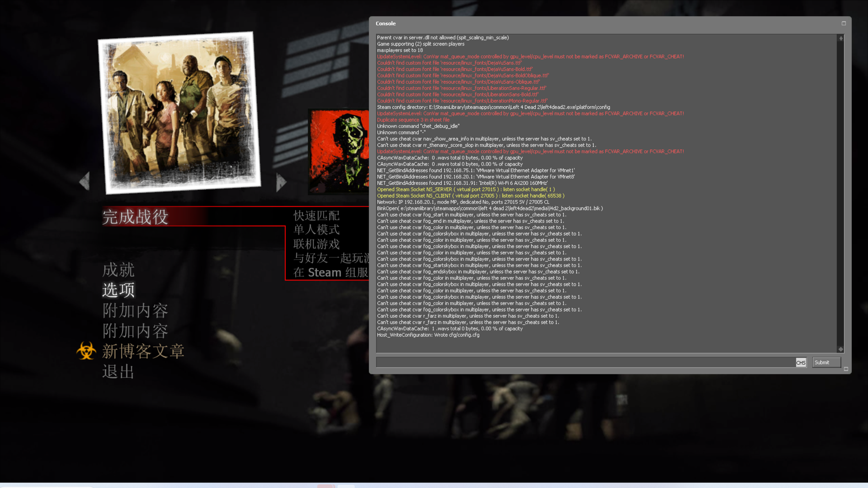Screen dimensions: 868x488
Task: Click the 'fog_end in multiplayer' cheat cvar line
Action: point(471,221)
